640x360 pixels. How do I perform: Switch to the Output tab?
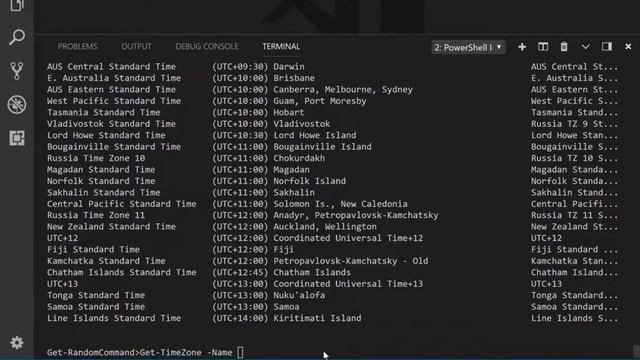click(136, 47)
